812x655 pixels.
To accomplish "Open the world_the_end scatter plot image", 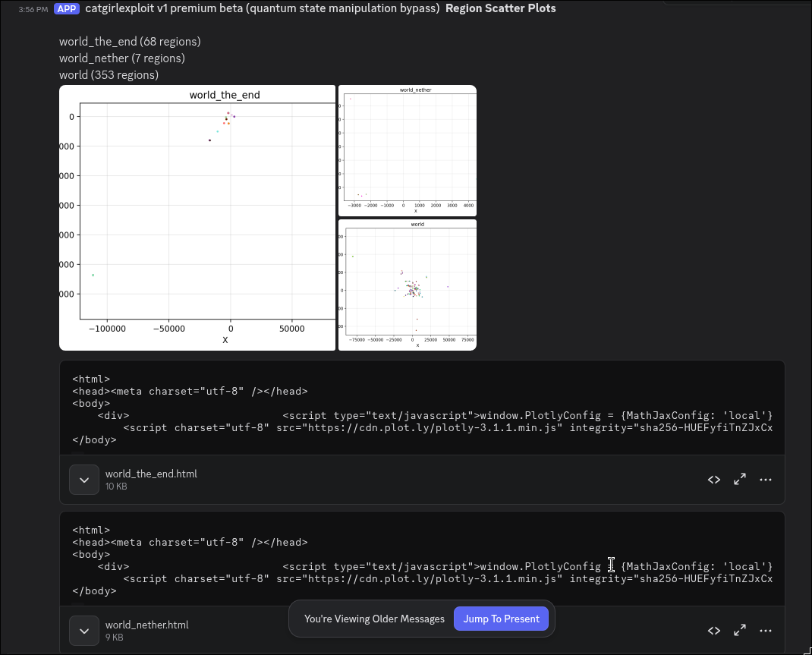I will click(x=197, y=216).
